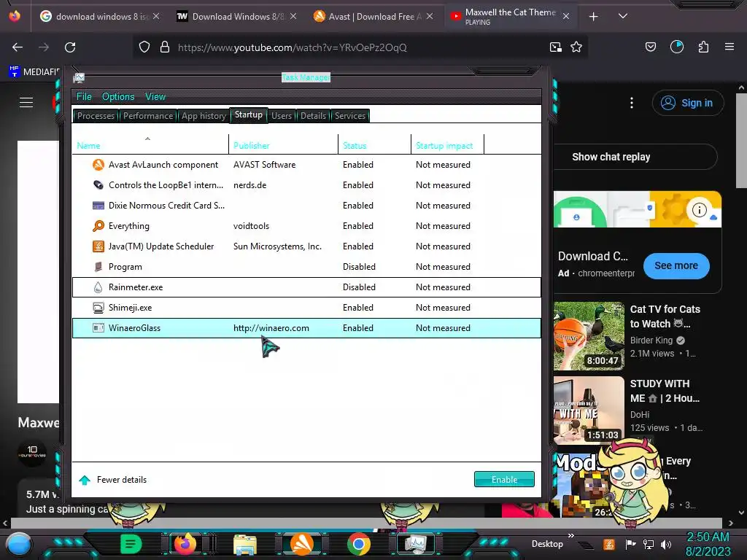Go back with Firefox back arrow
The width and height of the screenshot is (747, 560).
coord(18,47)
